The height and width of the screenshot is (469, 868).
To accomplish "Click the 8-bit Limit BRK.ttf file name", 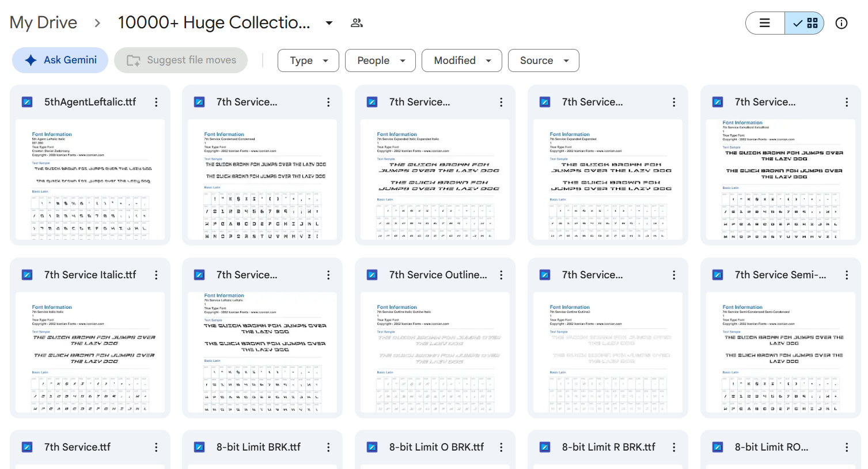I will tap(259, 447).
